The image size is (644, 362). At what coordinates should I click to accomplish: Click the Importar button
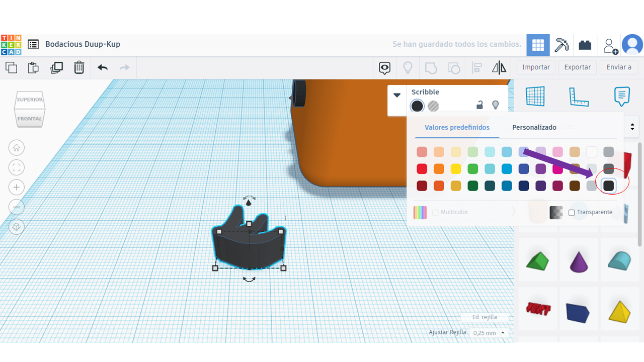point(536,67)
